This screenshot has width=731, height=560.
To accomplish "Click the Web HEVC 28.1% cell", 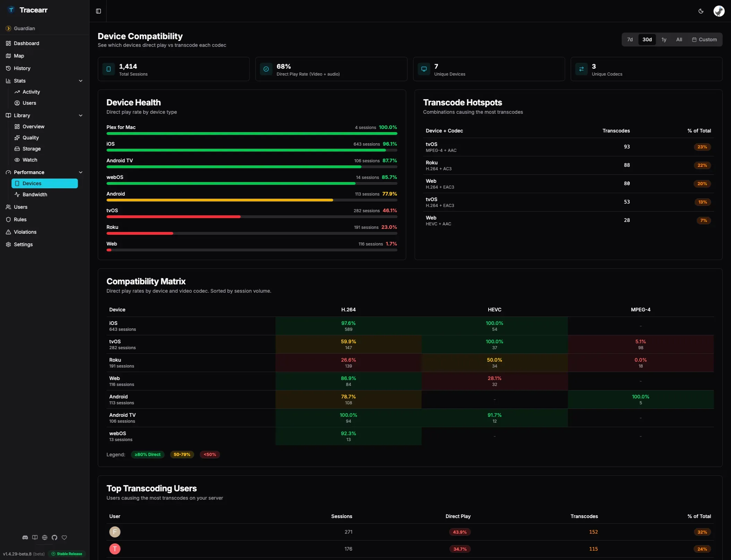I will [494, 381].
